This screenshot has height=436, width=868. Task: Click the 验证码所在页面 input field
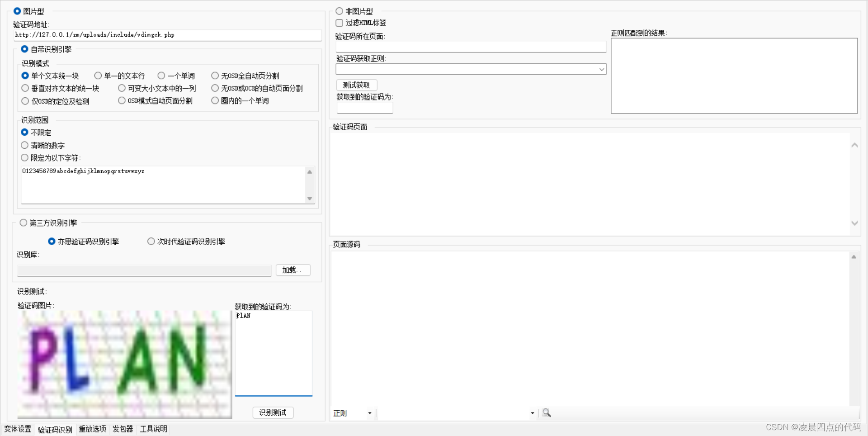[x=471, y=47]
